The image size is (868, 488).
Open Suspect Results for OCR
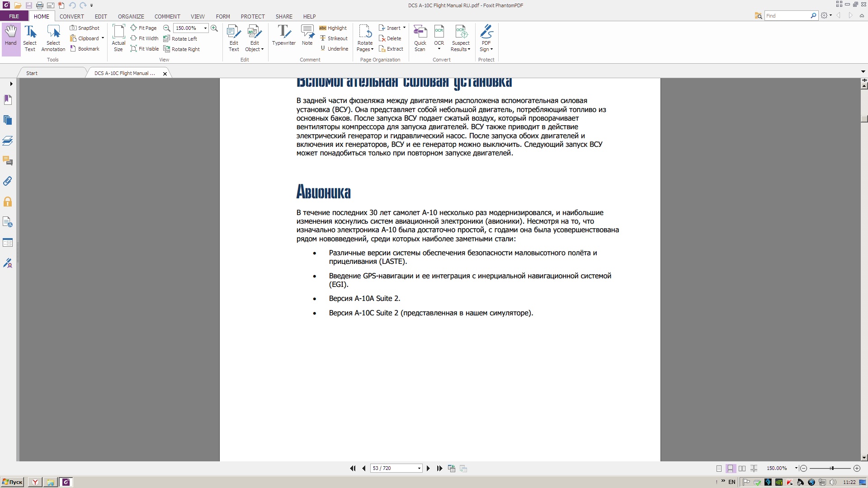pyautogui.click(x=461, y=39)
